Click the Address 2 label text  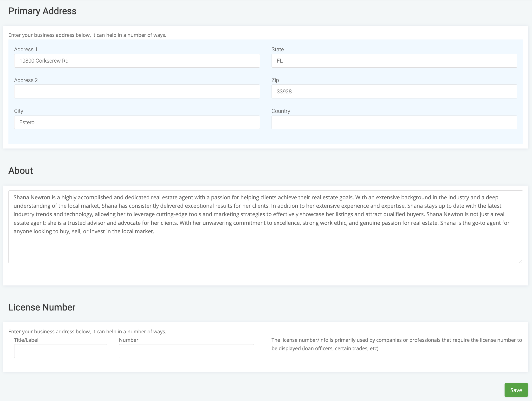click(26, 80)
